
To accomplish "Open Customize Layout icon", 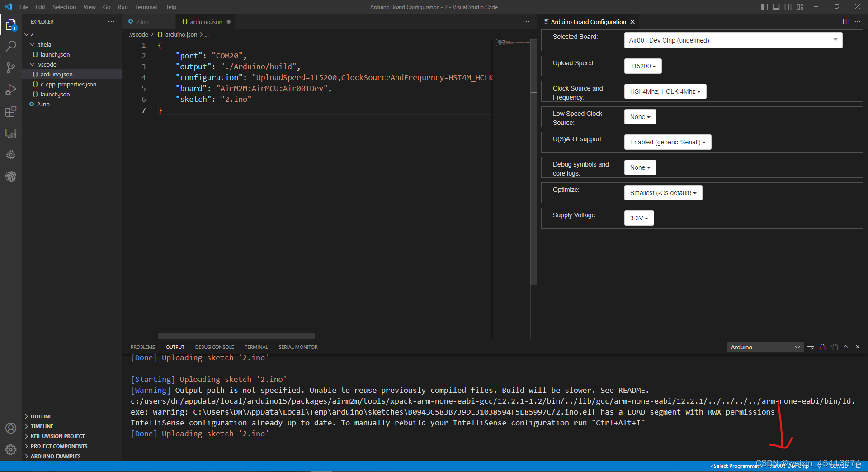I will click(800, 7).
